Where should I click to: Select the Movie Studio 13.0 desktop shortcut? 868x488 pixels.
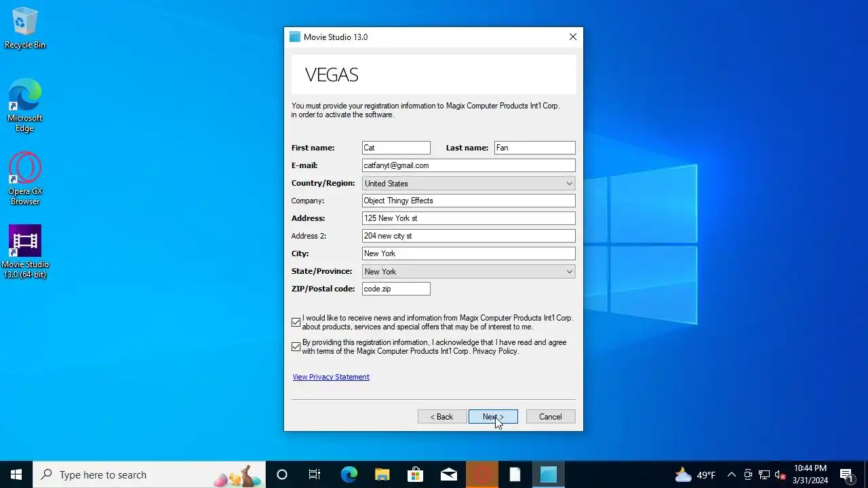[25, 251]
